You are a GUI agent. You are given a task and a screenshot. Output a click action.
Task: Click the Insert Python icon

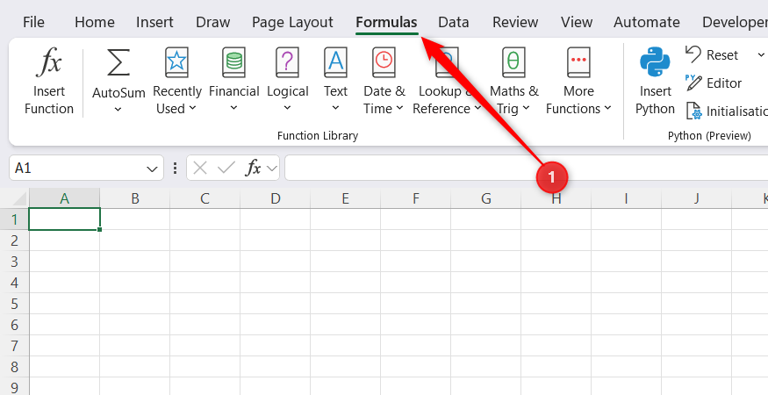[x=655, y=62]
